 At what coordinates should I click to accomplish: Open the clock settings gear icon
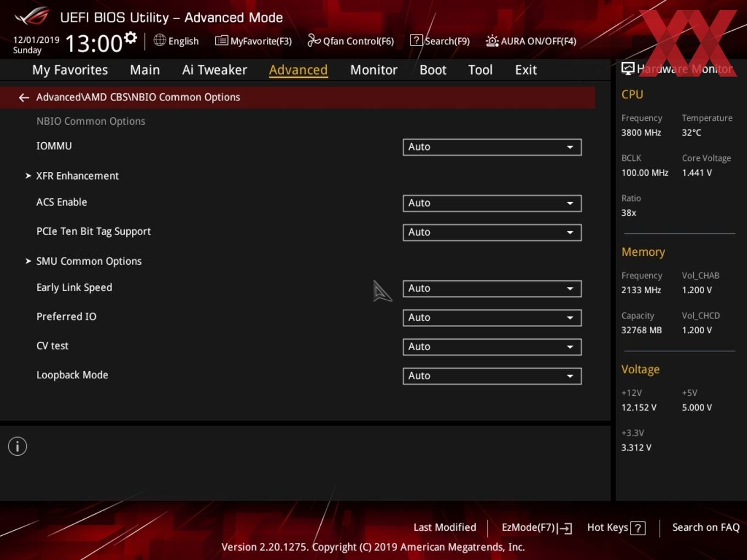coord(130,38)
